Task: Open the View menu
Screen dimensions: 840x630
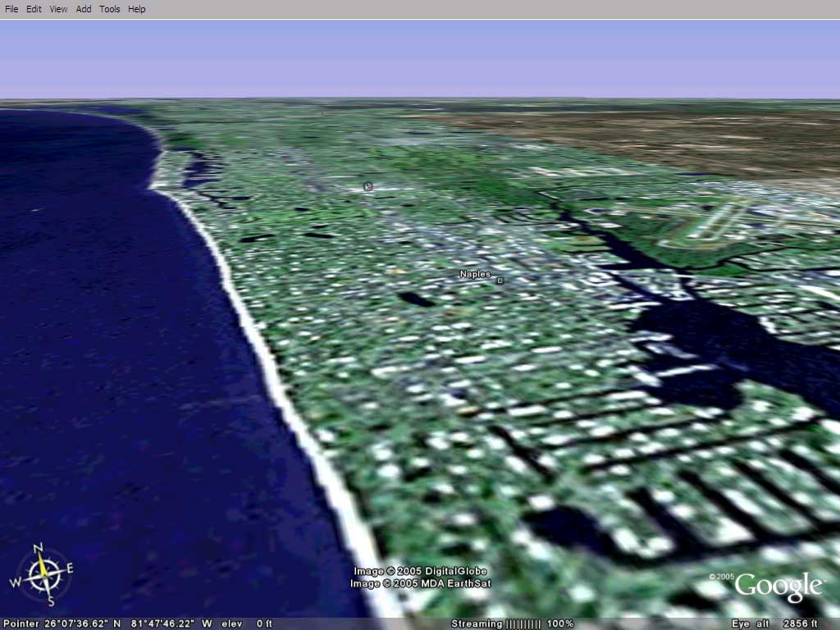Action: [x=58, y=9]
